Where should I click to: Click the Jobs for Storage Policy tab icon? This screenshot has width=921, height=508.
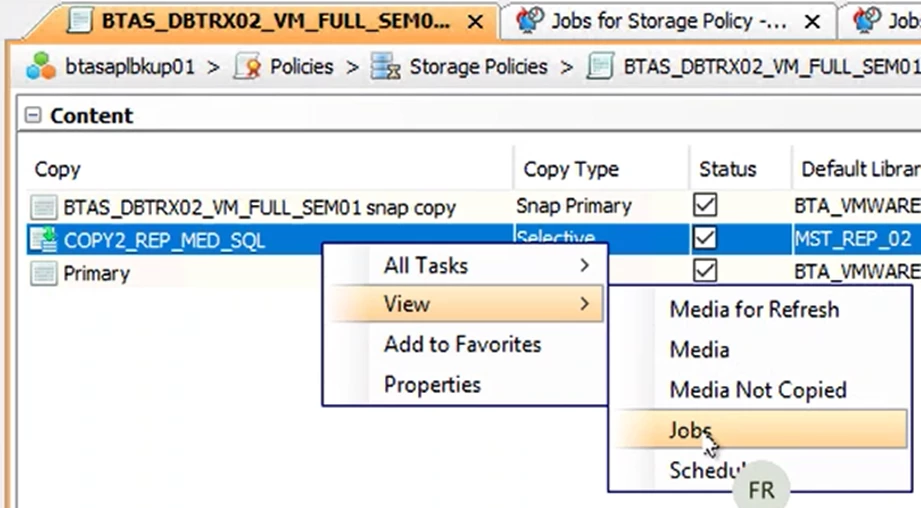point(531,21)
